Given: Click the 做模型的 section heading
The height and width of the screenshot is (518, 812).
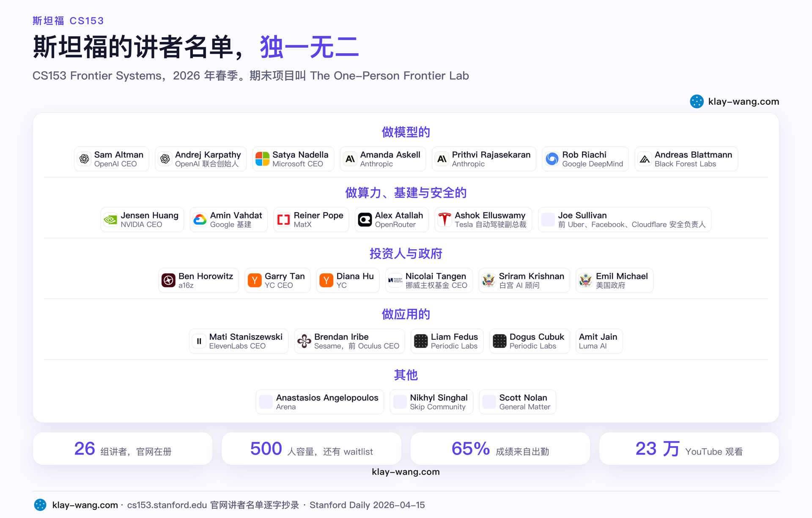Looking at the screenshot, I should coord(406,132).
